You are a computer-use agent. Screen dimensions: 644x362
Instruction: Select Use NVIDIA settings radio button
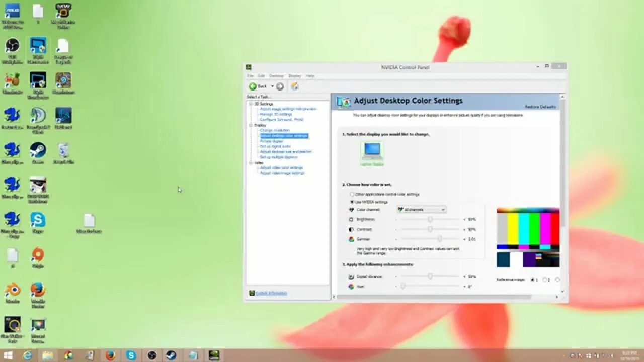click(x=353, y=202)
